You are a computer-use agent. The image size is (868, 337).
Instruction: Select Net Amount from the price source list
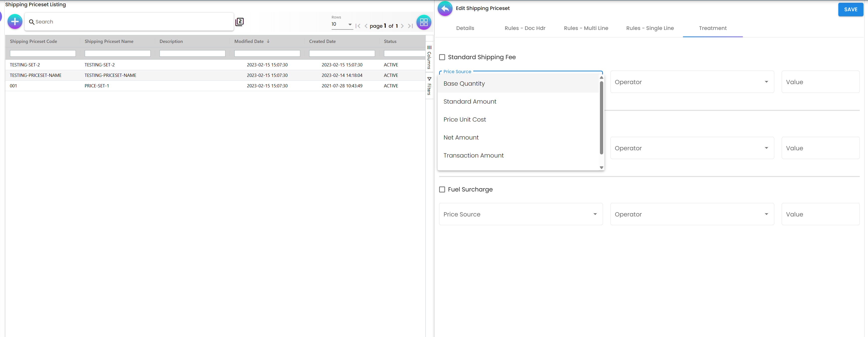click(461, 138)
